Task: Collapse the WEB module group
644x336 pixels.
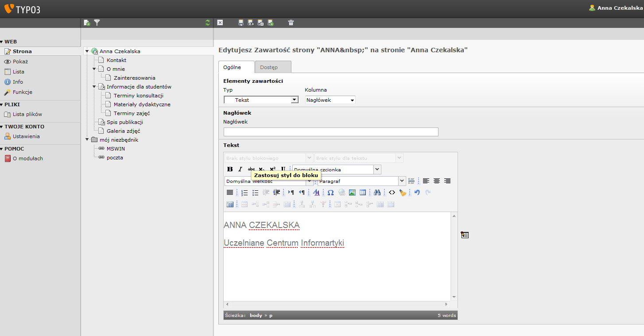Action: coord(2,42)
